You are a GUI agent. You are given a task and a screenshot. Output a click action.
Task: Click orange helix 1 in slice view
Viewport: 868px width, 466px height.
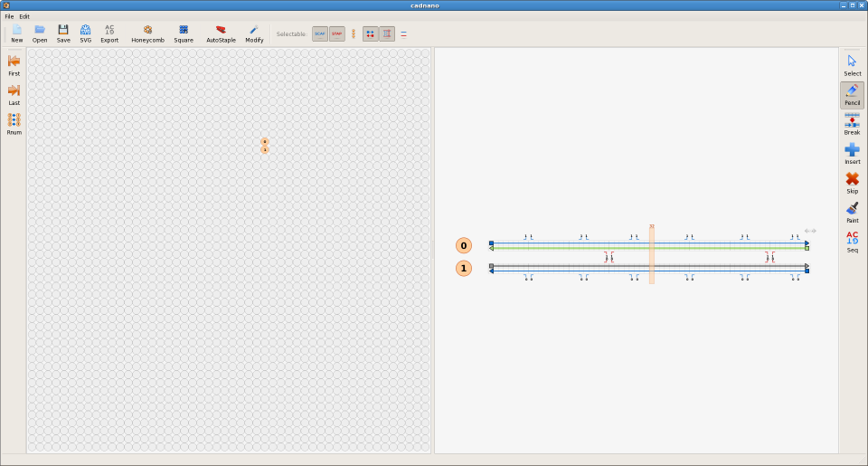tap(265, 149)
